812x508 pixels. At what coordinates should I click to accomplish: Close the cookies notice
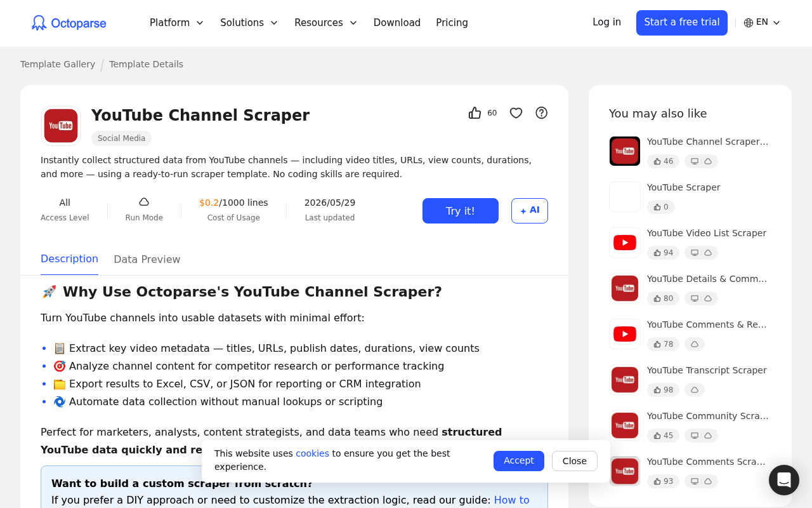pos(575,461)
